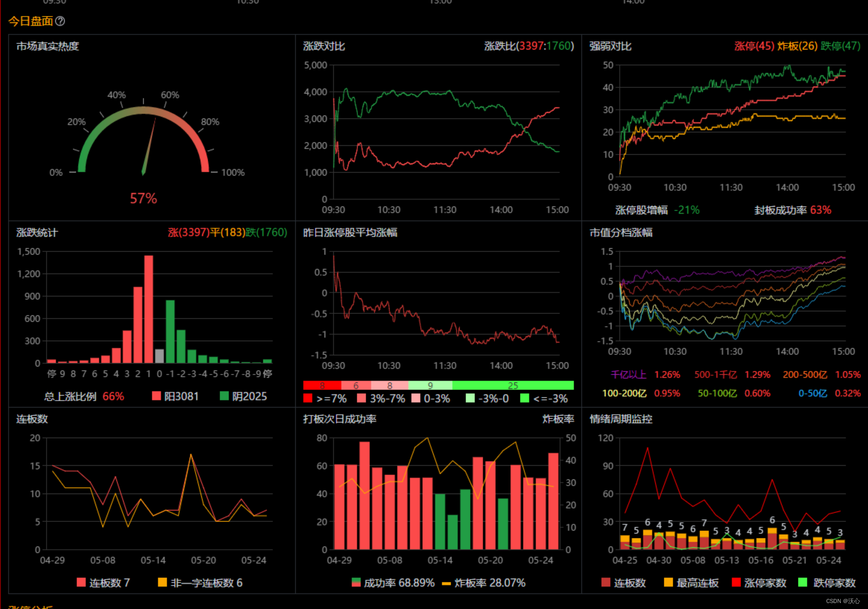This screenshot has width=868, height=609.
Task: Toggle the 非一字连板数 6 legend item
Action: 200,583
